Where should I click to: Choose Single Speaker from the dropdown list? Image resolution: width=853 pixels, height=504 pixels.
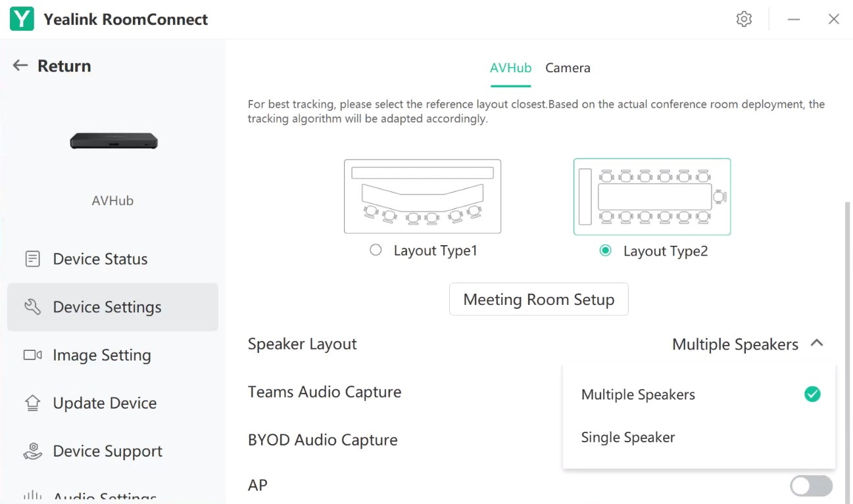click(628, 438)
